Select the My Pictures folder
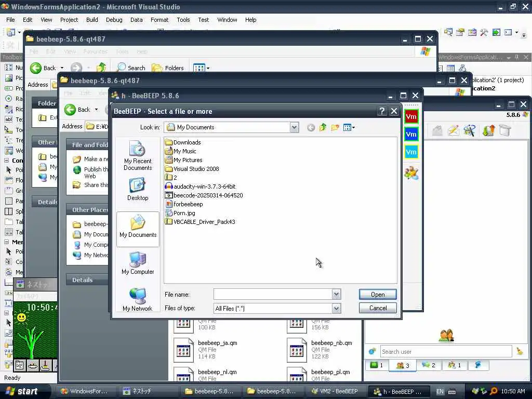The height and width of the screenshot is (399, 532). (x=183, y=160)
